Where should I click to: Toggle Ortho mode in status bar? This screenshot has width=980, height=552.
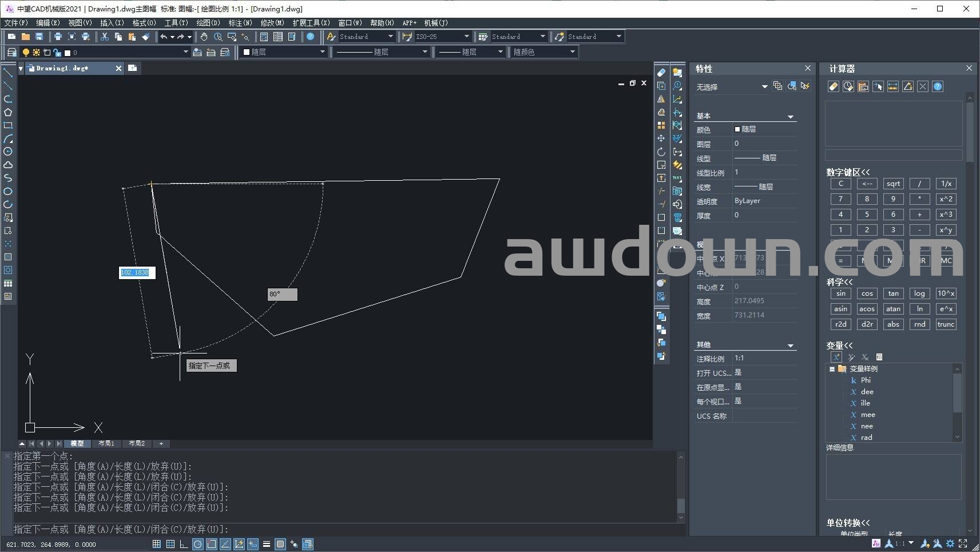184,544
